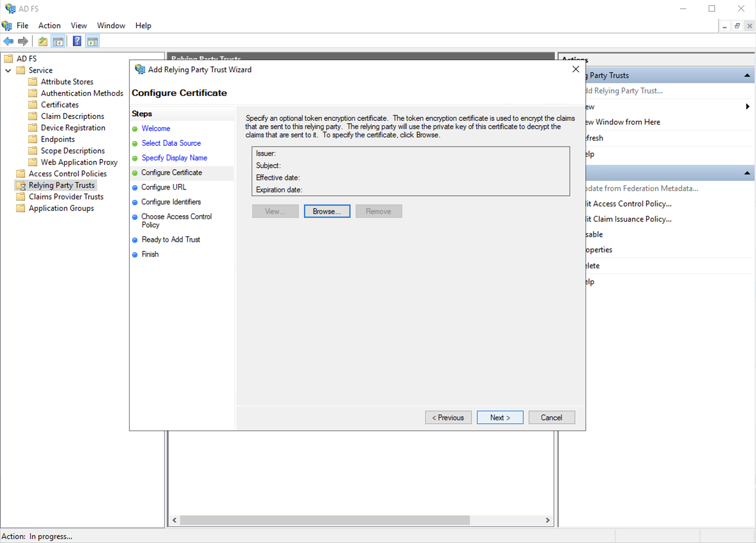
Task: Open the View menu
Action: tap(79, 26)
